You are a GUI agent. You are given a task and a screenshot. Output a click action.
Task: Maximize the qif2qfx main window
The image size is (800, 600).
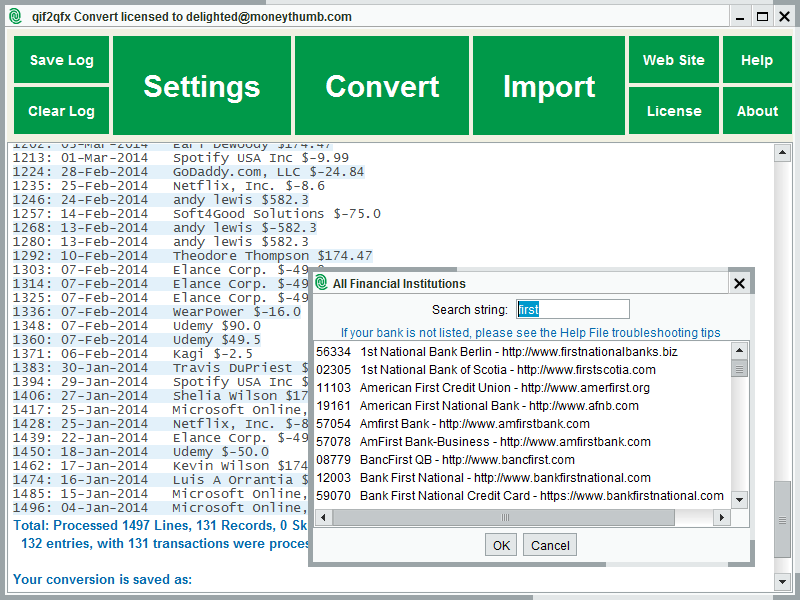762,17
